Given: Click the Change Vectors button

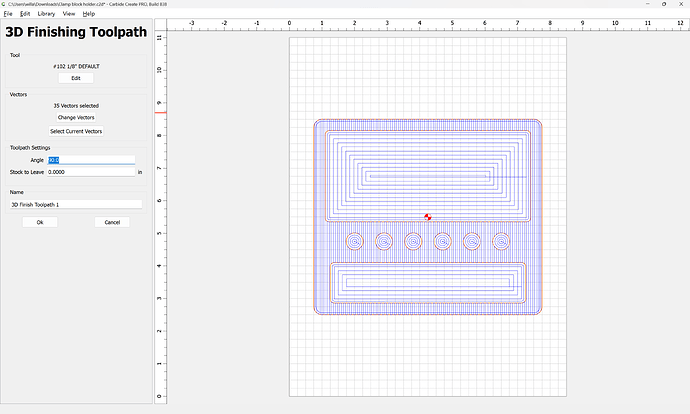Looking at the screenshot, I should point(76,118).
